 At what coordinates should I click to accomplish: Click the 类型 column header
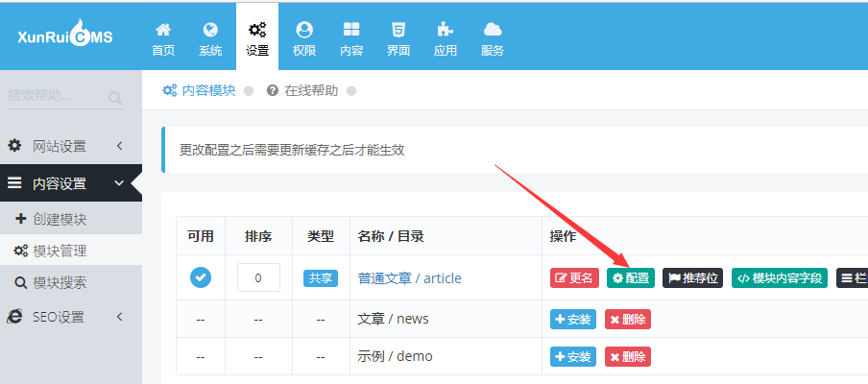[x=321, y=236]
